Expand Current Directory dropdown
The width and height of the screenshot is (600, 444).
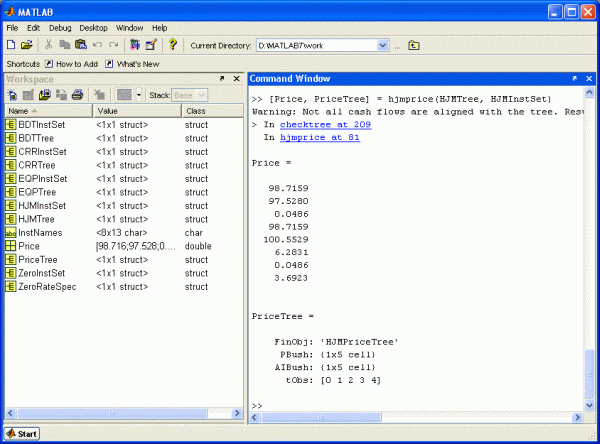(382, 46)
